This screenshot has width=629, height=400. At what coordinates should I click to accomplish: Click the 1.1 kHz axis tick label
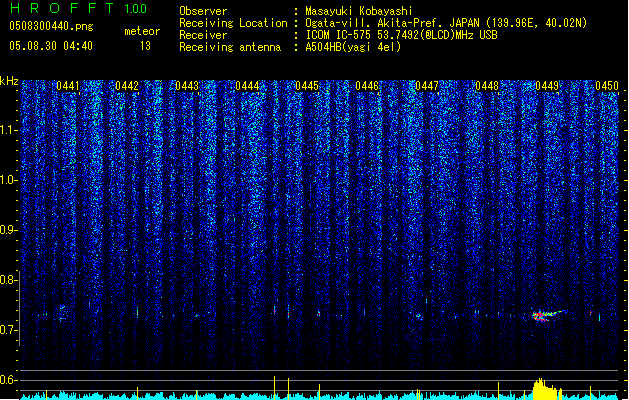[8, 130]
